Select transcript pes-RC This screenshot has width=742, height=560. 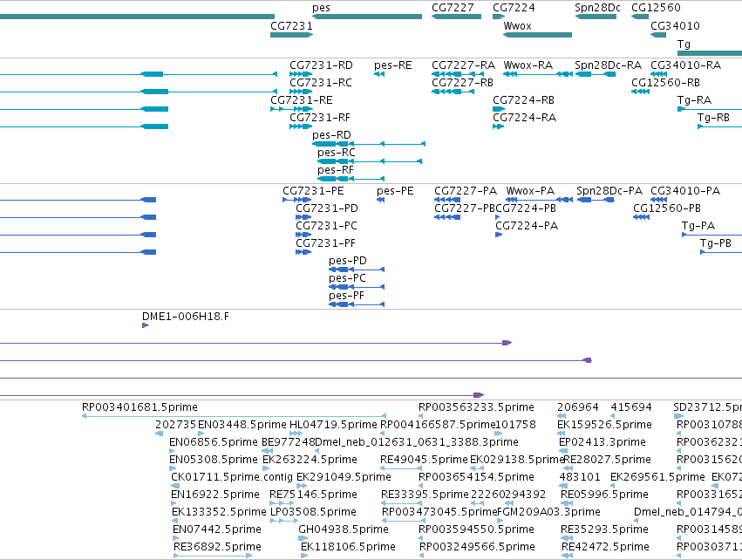pyautogui.click(x=370, y=161)
